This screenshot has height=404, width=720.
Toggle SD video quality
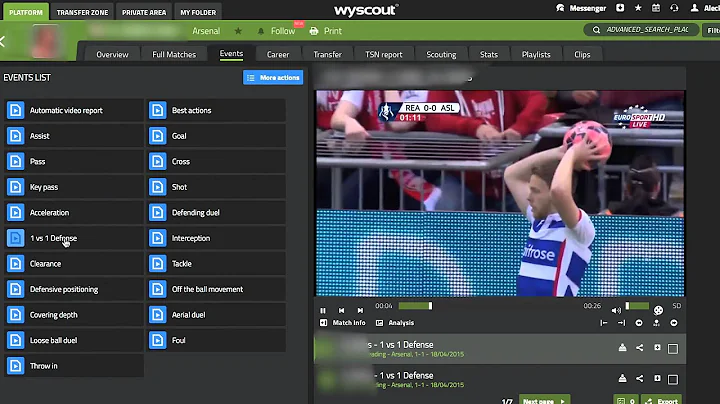677,306
